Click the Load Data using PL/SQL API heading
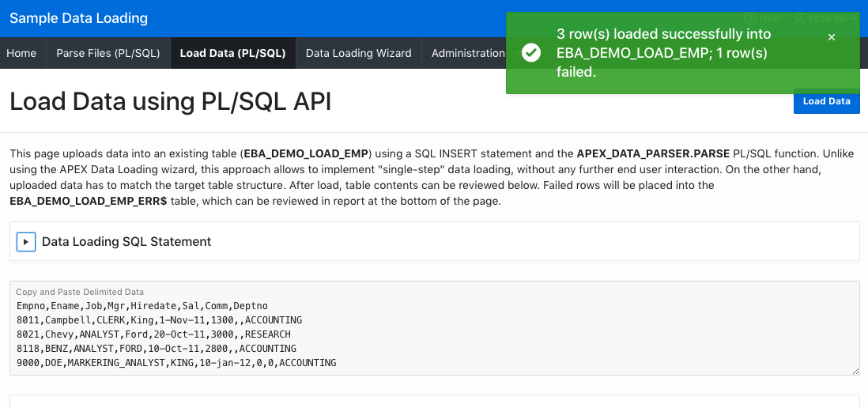Screen dimensions: 868x408 [x=170, y=102]
